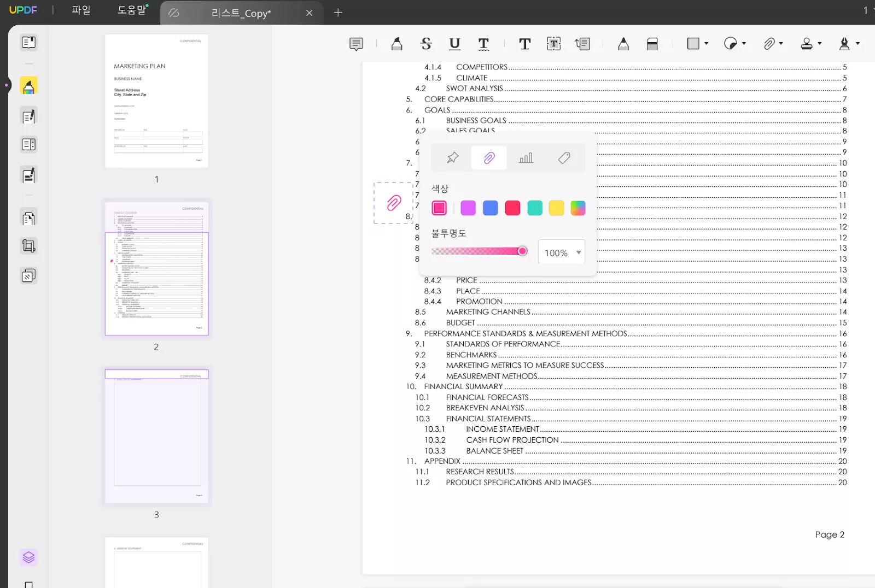The image size is (875, 588).
Task: Open page 1 thumbnail Marketing Plan
Action: click(x=156, y=101)
